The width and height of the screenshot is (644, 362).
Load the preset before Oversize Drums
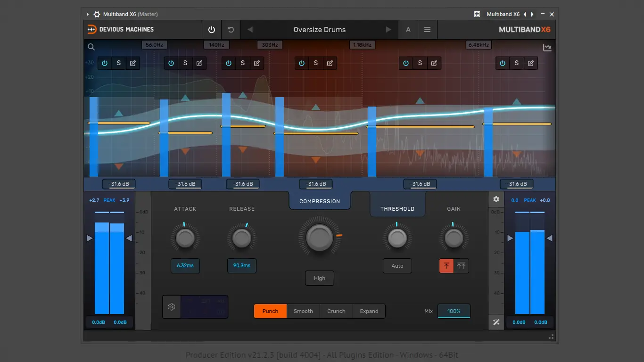point(250,30)
